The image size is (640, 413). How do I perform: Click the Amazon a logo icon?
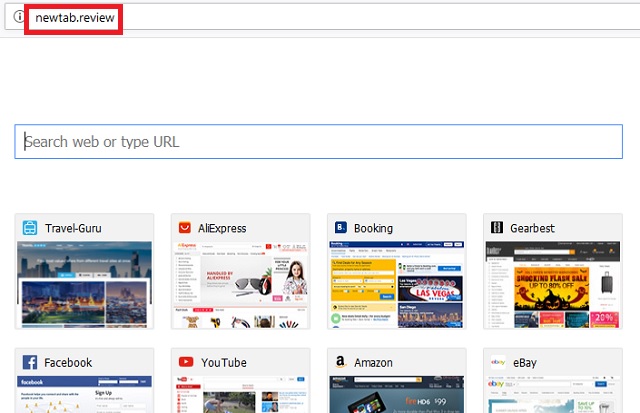pyautogui.click(x=340, y=362)
